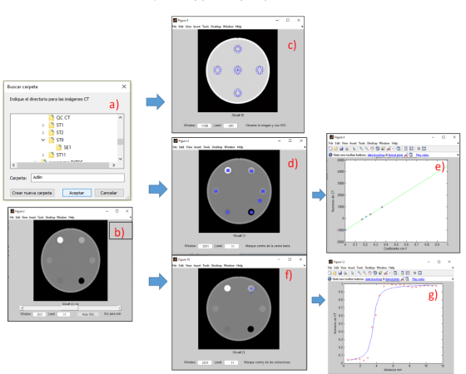Click Show Plot Tools icon in linear plot toolbar

(424, 149)
